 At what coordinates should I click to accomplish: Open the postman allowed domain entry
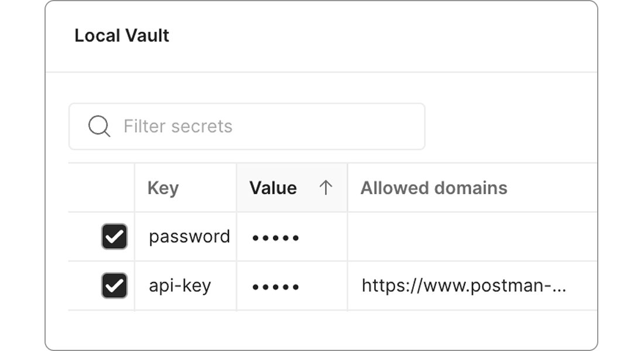(464, 286)
